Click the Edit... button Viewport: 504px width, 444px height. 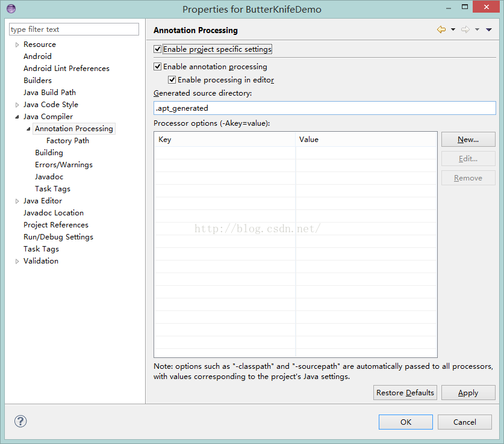click(x=468, y=159)
